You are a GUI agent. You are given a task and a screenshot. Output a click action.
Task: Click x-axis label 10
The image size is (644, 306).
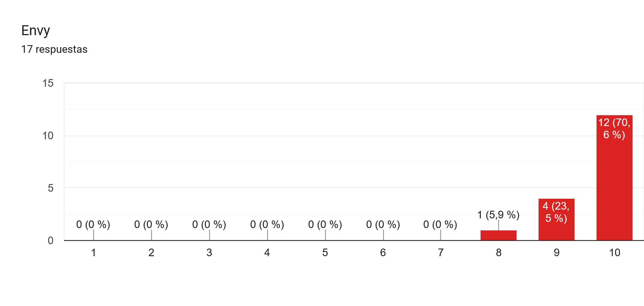point(615,253)
